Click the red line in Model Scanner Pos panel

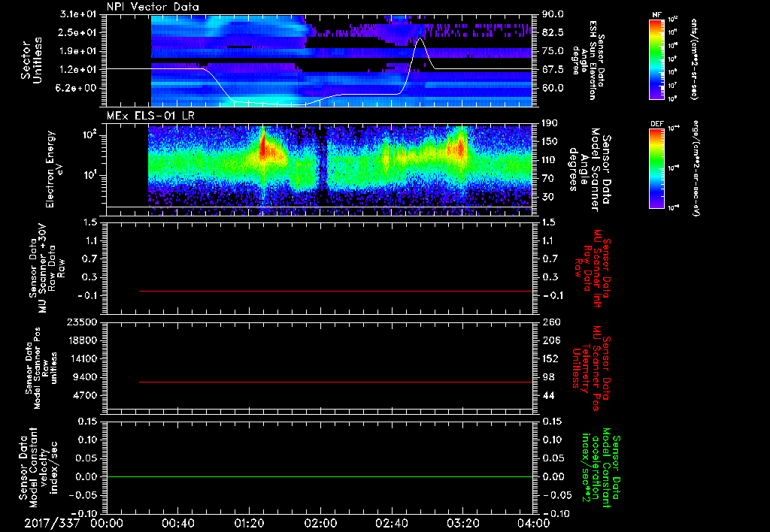(x=335, y=382)
